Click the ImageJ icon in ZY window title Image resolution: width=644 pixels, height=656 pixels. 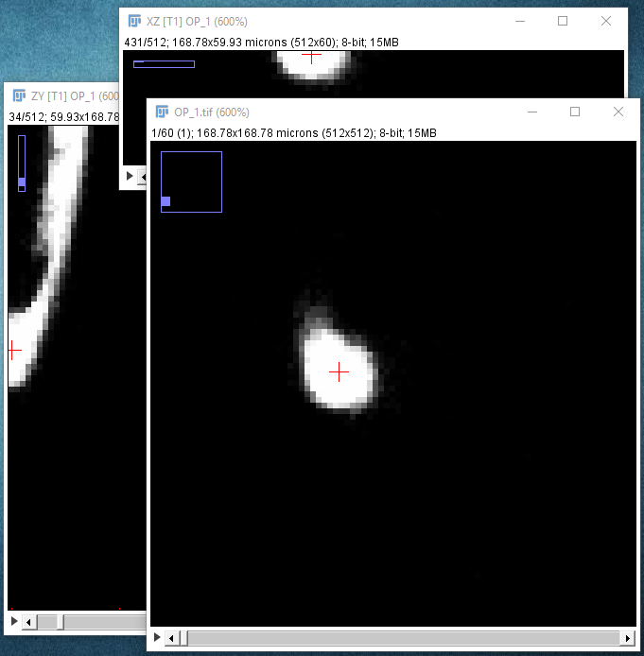point(19,95)
